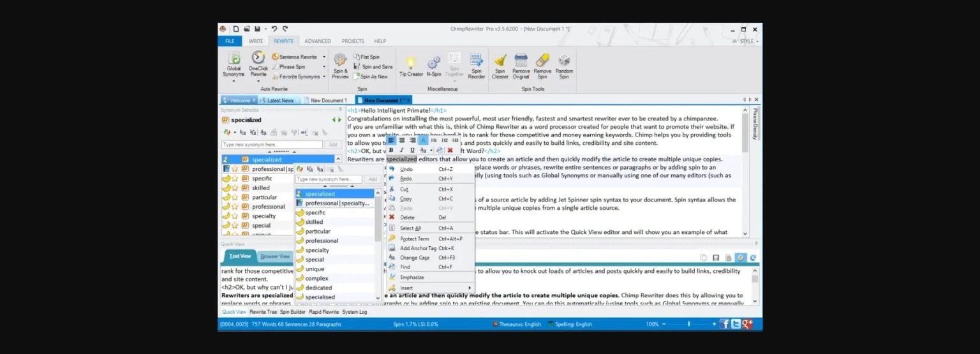The image size is (980, 354).
Task: Open the Favorite Synonyms dropdown arrow
Action: tap(323, 77)
